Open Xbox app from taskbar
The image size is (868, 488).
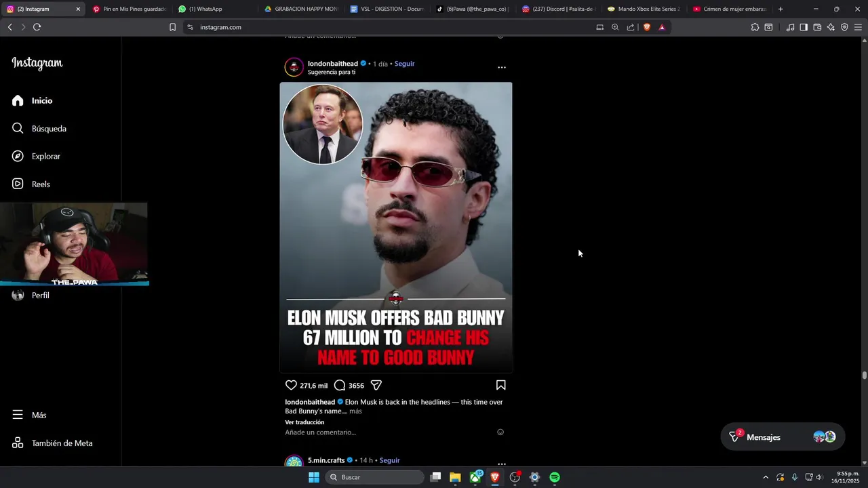(475, 477)
